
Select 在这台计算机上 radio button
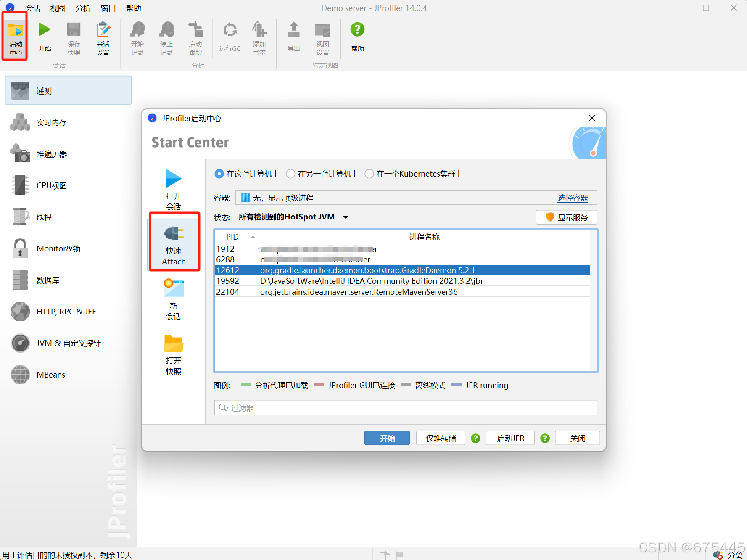(219, 174)
